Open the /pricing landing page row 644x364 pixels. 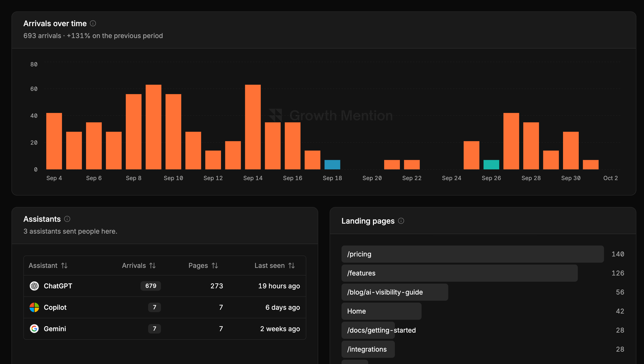coord(483,254)
